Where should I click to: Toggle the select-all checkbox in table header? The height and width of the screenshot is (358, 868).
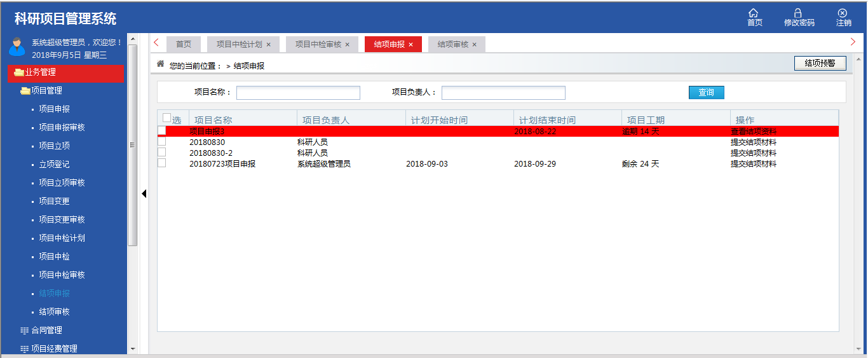click(x=166, y=118)
